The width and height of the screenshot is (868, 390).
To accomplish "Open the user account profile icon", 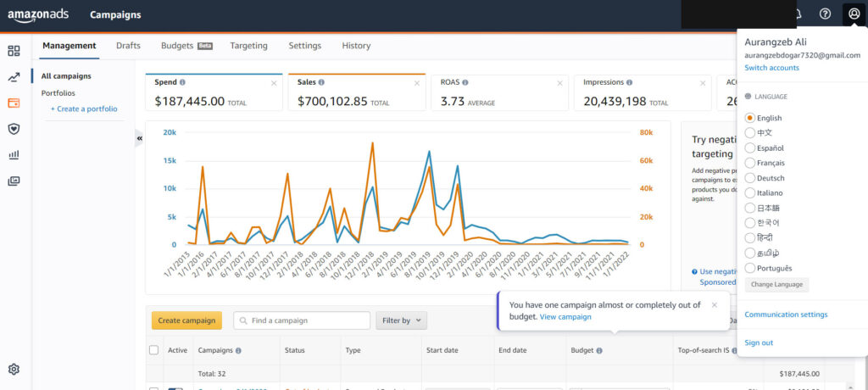I will tap(854, 14).
